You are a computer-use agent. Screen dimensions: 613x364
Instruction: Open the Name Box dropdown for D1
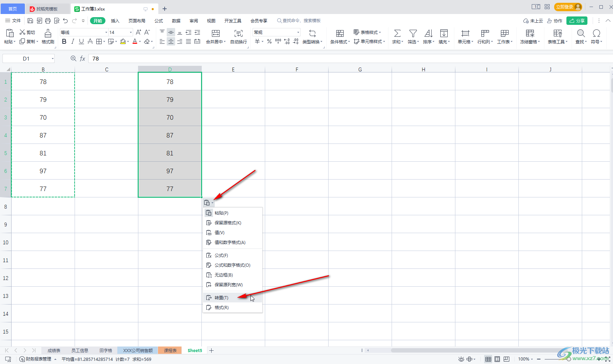(53, 58)
